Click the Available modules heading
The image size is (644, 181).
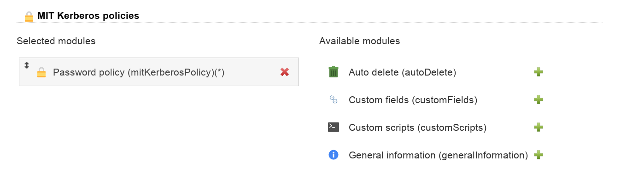point(360,41)
